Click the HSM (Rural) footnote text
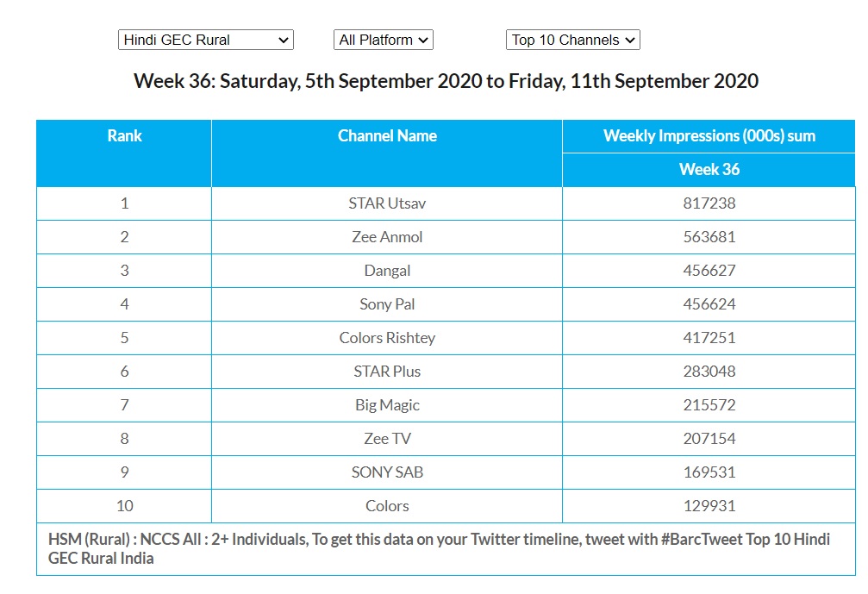 (439, 548)
